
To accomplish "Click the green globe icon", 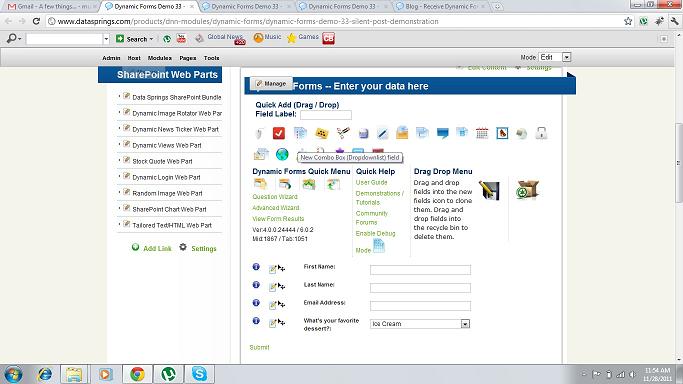I will point(282,154).
